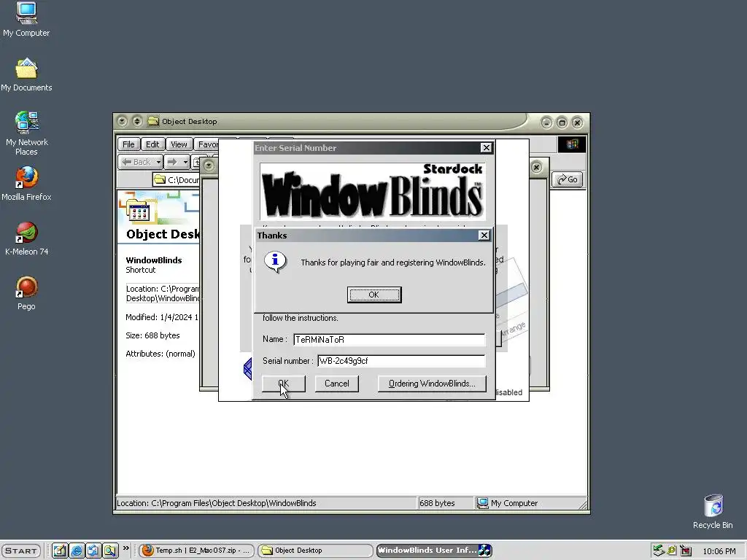The image size is (747, 560).
Task: Open the Back history dropdown arrow
Action: [x=158, y=162]
